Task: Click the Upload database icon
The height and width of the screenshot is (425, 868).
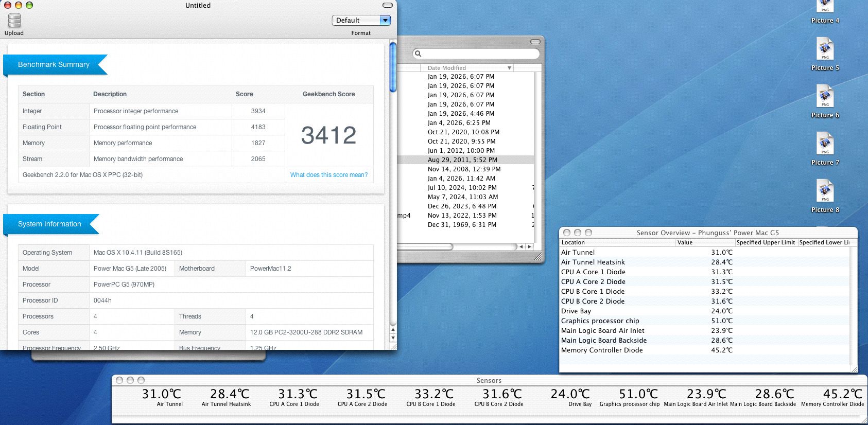Action: point(14,21)
